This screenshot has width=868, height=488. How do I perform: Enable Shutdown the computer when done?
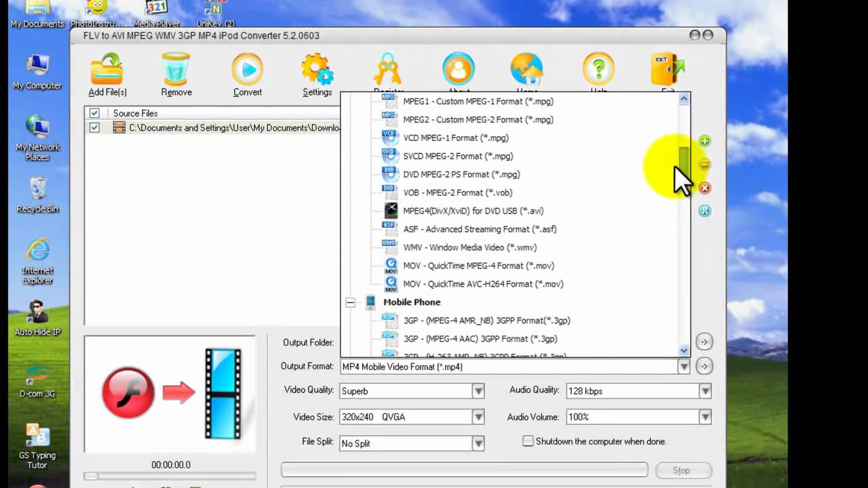pos(528,441)
